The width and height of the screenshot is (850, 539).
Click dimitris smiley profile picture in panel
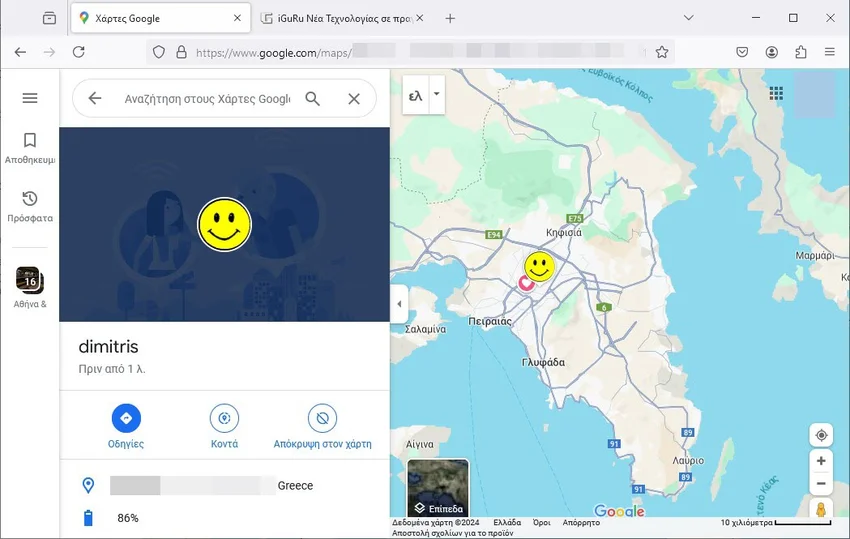224,224
